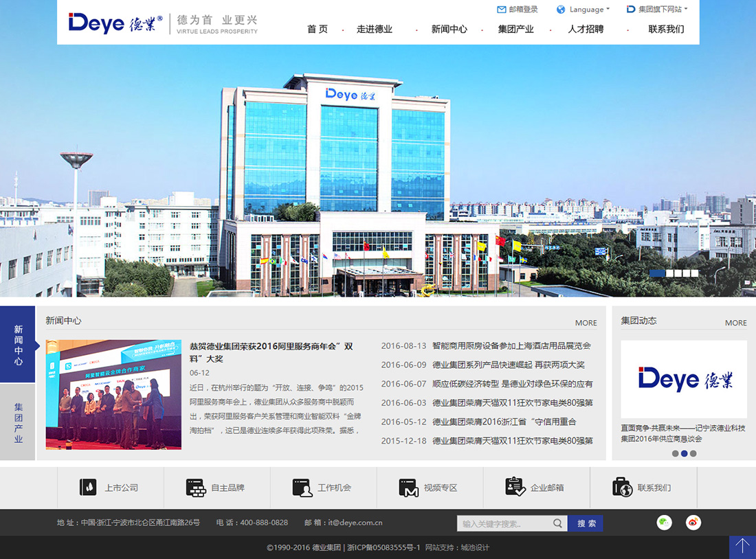
Task: Open headline 恭贺德业集团荣获2016阿里服务商年会
Action: pos(271,352)
